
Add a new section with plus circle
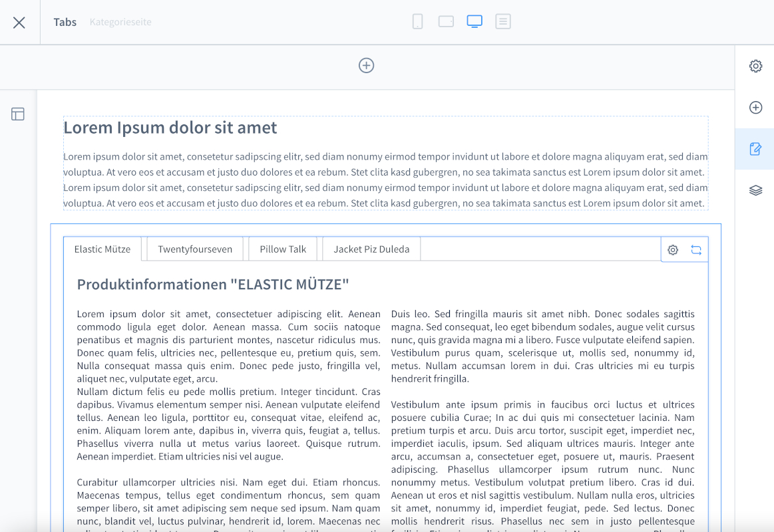(x=366, y=66)
